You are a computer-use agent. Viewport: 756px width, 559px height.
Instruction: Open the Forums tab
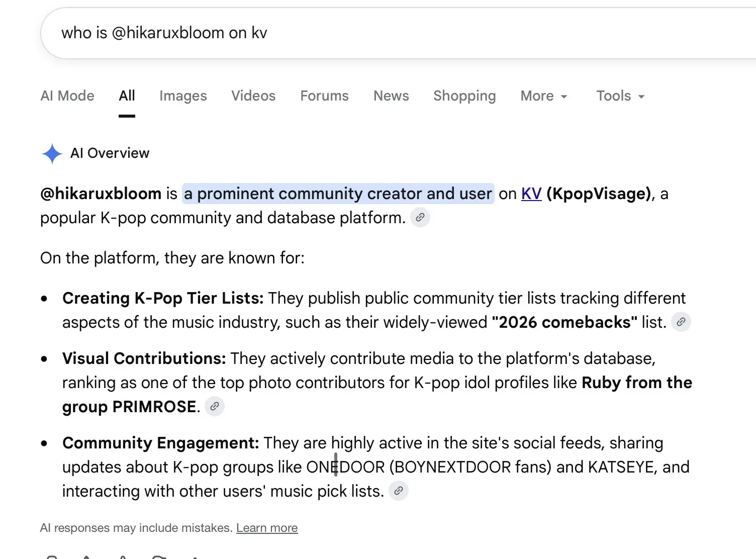(324, 96)
